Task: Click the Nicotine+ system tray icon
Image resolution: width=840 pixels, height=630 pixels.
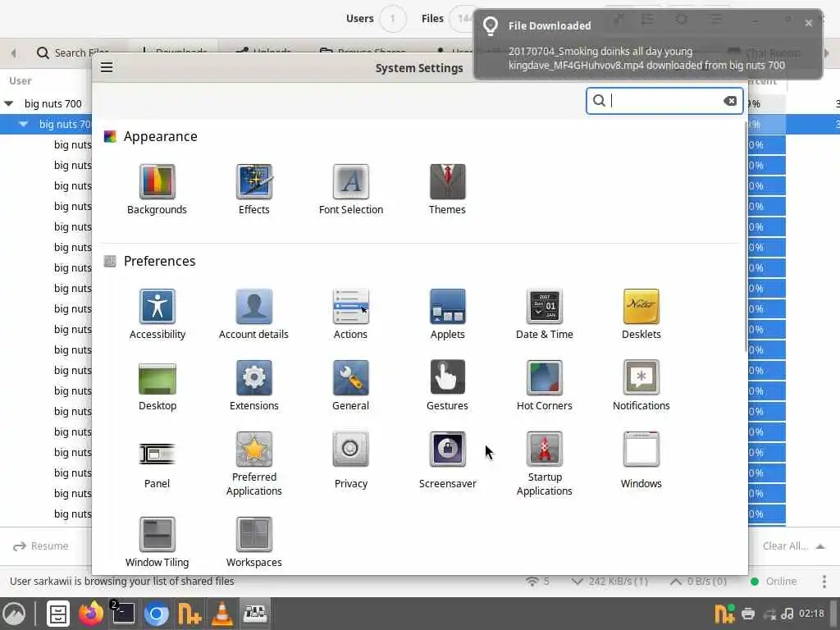Action: pos(725,614)
